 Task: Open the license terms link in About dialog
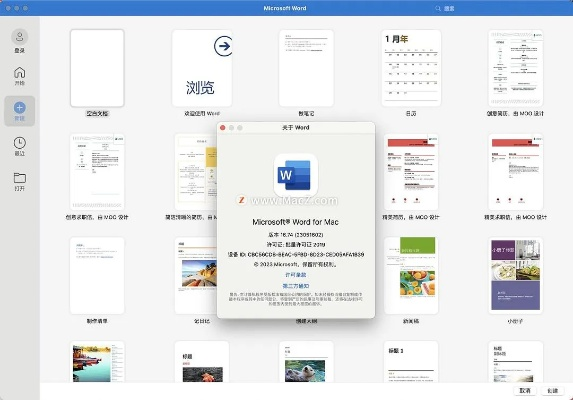pos(296,275)
